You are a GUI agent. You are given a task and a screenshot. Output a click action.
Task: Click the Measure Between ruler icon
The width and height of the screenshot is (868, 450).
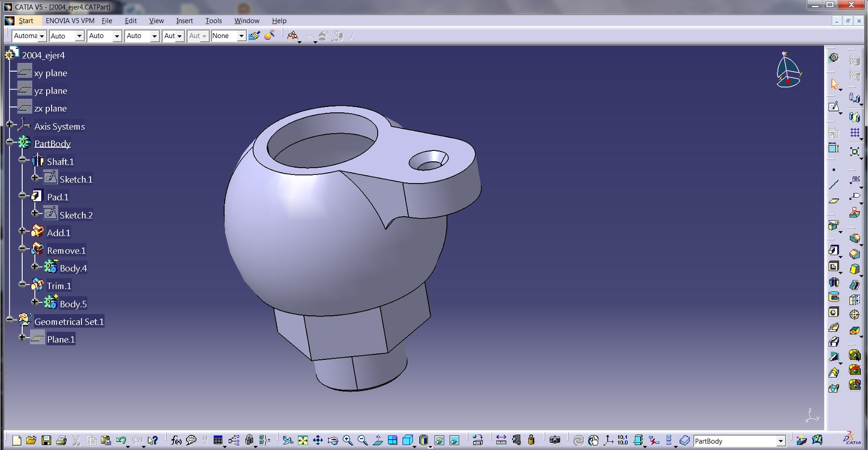tap(501, 440)
